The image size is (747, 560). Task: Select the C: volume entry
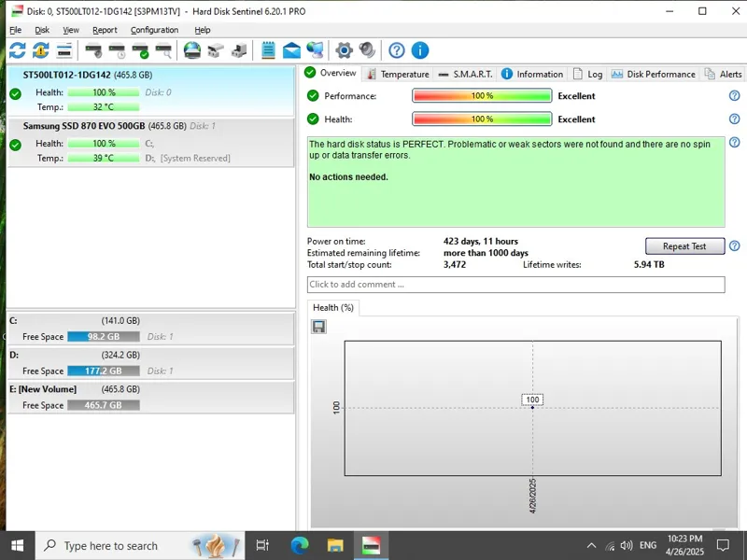coord(151,329)
